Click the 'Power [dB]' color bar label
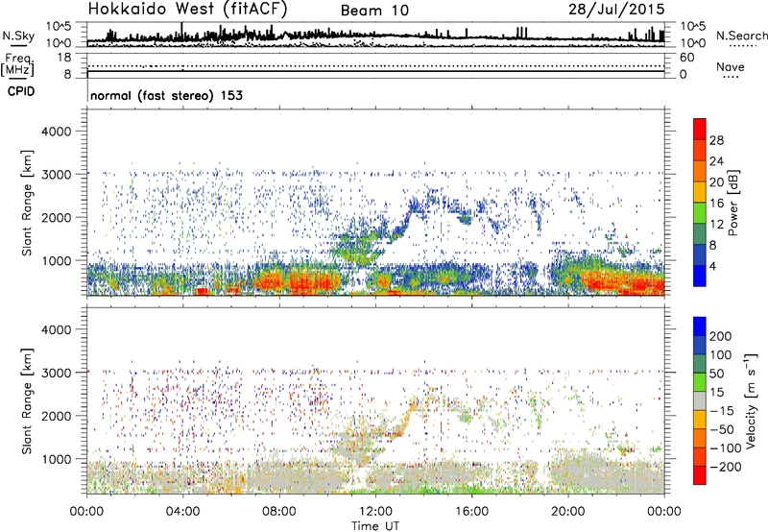The width and height of the screenshot is (768, 532). 732,203
